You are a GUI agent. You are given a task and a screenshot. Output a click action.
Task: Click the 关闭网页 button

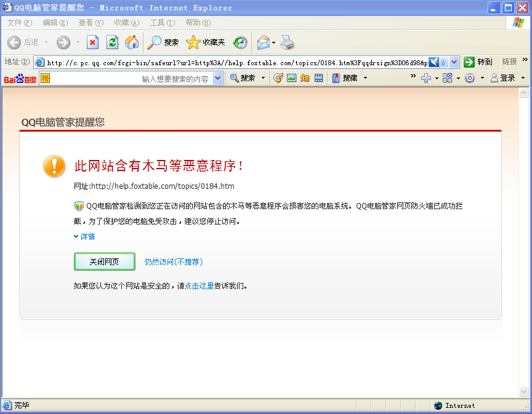pos(105,261)
